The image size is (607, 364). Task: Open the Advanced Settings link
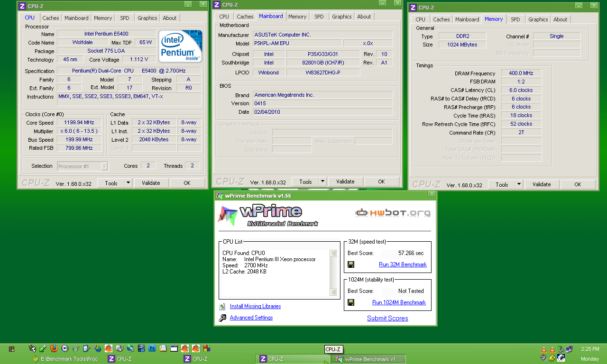251,318
